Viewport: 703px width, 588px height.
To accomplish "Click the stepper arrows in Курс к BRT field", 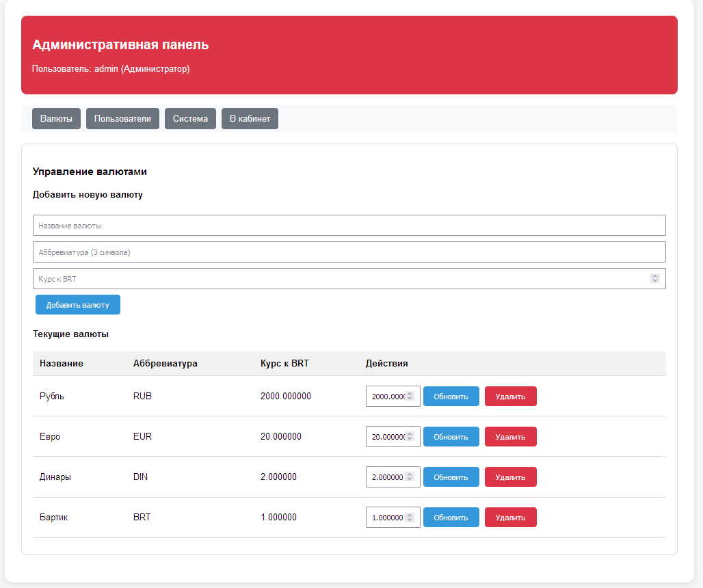I will [654, 279].
